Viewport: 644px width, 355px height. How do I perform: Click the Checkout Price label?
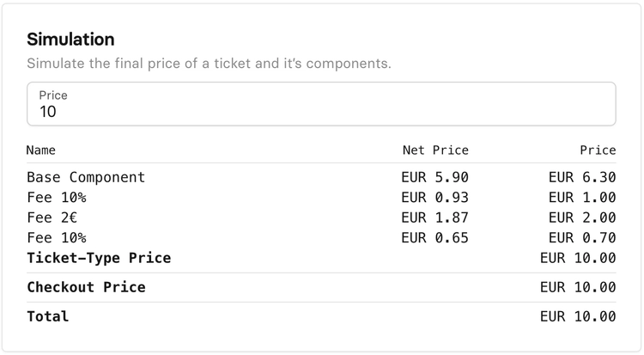86,287
